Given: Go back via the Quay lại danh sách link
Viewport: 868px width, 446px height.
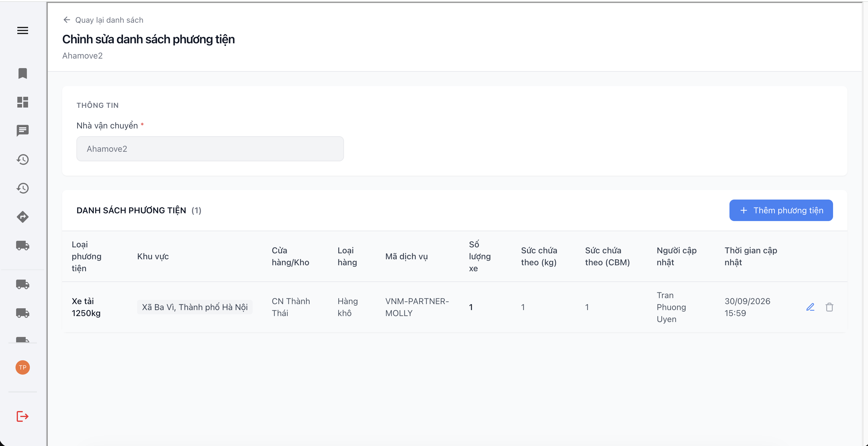Looking at the screenshot, I should [x=109, y=20].
